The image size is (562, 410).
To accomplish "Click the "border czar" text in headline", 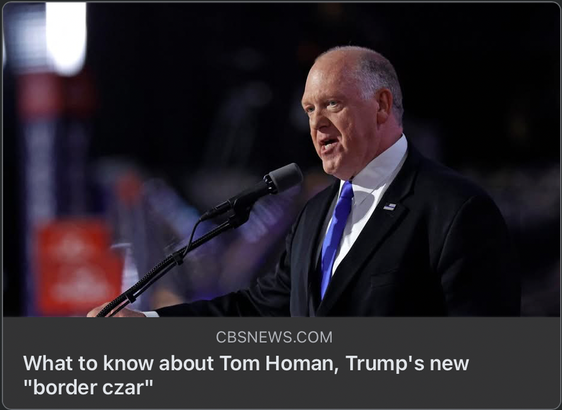I will (88, 387).
